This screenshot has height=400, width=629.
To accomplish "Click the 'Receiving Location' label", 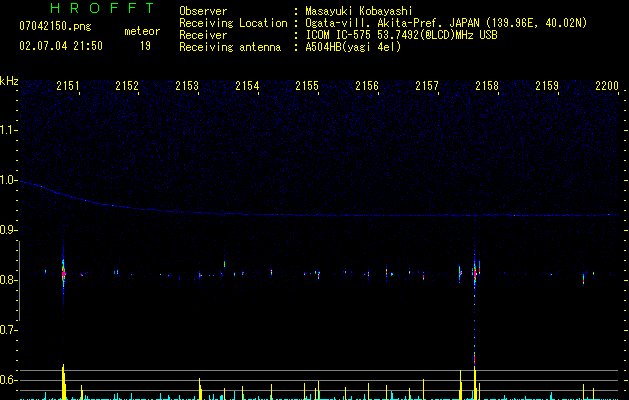I will pyautogui.click(x=233, y=23).
